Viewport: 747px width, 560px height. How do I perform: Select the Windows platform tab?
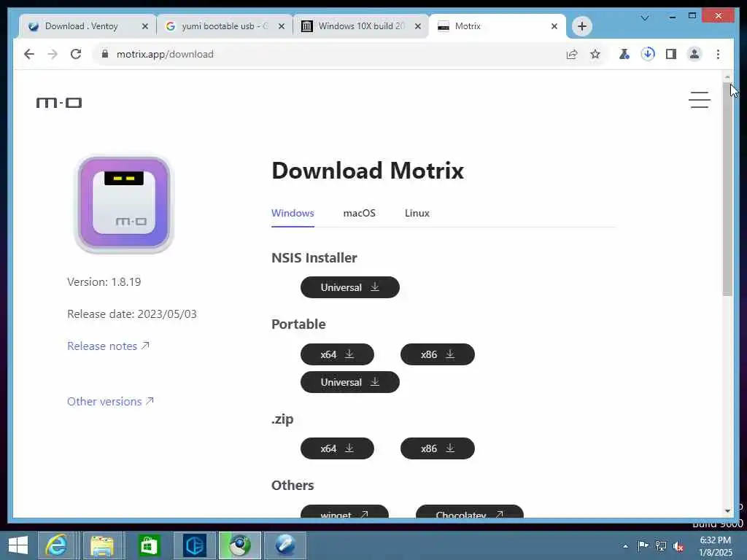(293, 213)
